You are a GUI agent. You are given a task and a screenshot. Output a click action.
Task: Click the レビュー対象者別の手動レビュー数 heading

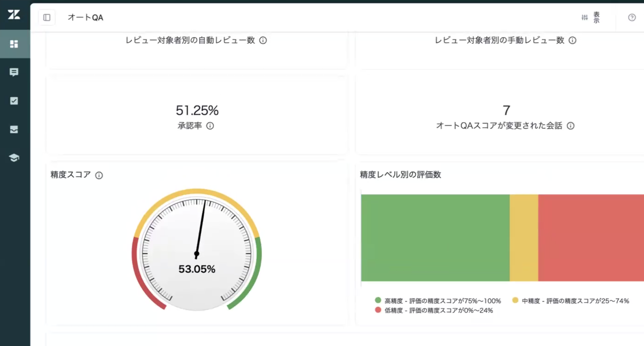(499, 40)
